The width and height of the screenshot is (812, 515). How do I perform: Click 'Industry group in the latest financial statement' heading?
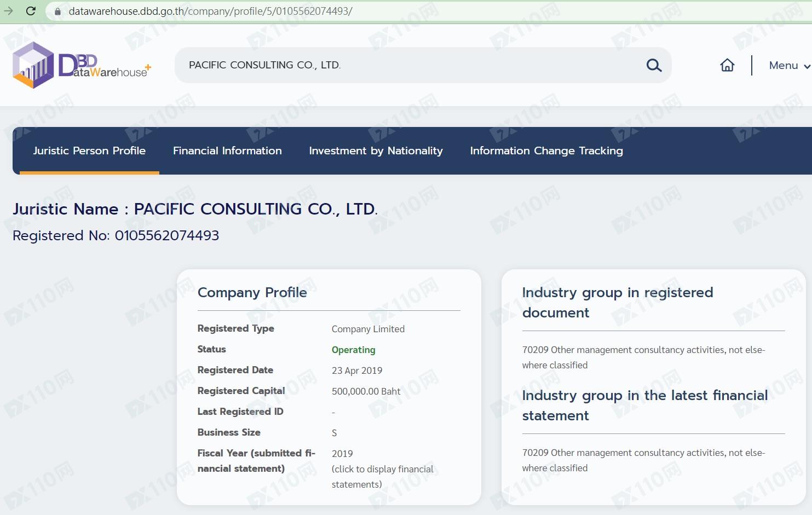tap(645, 405)
